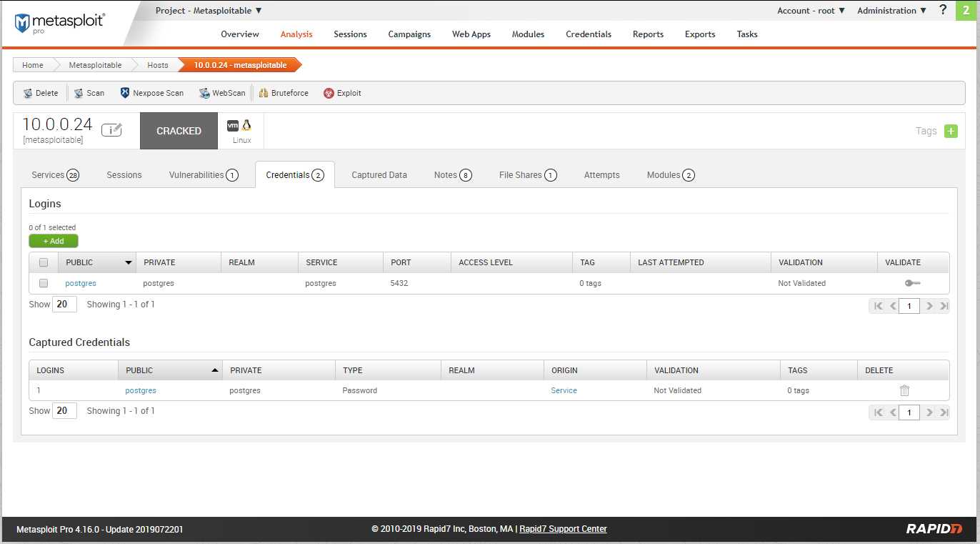Switch to the Attempts tab
Viewport: 980px width, 544px height.
click(602, 175)
